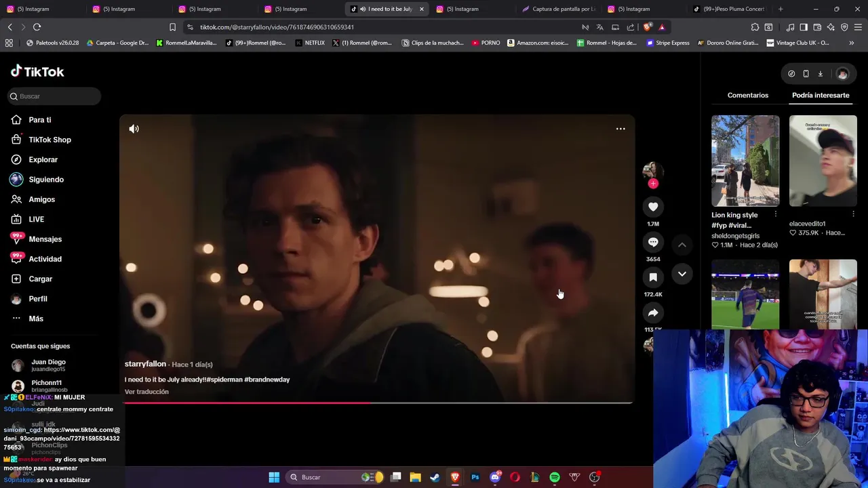The image size is (868, 488).
Task: Open Actividad notifications in the sidebar
Action: (x=45, y=259)
